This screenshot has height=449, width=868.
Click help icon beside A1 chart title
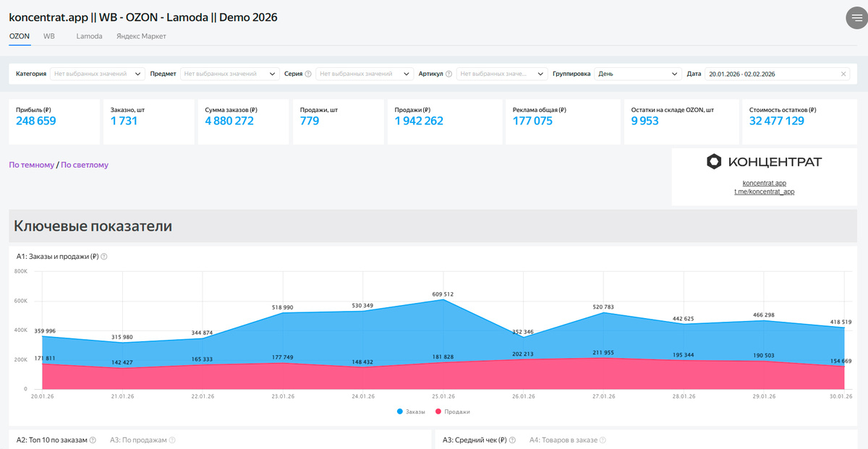click(x=104, y=257)
